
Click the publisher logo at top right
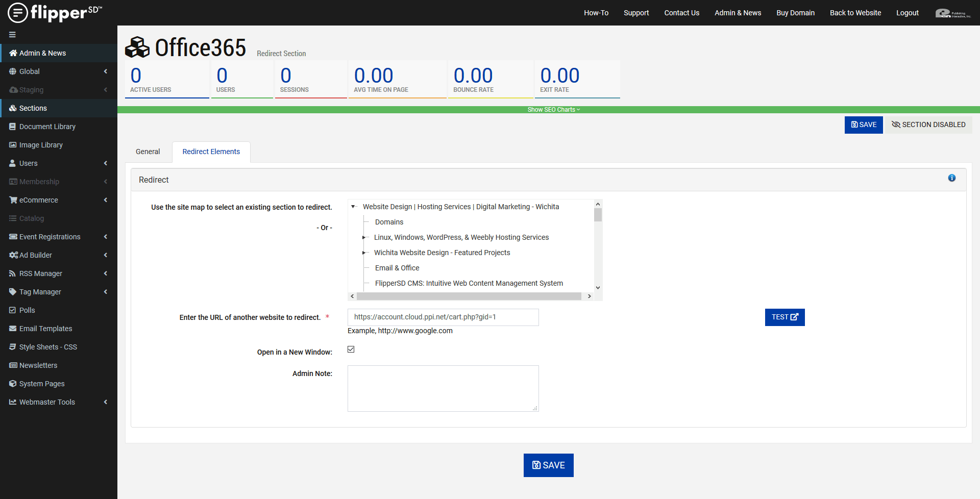[x=953, y=13]
